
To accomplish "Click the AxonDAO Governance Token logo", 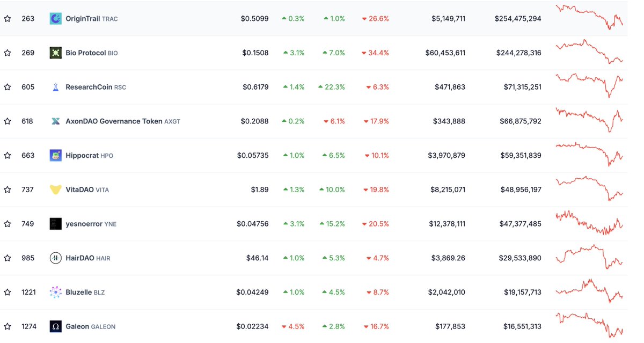I will coord(56,121).
